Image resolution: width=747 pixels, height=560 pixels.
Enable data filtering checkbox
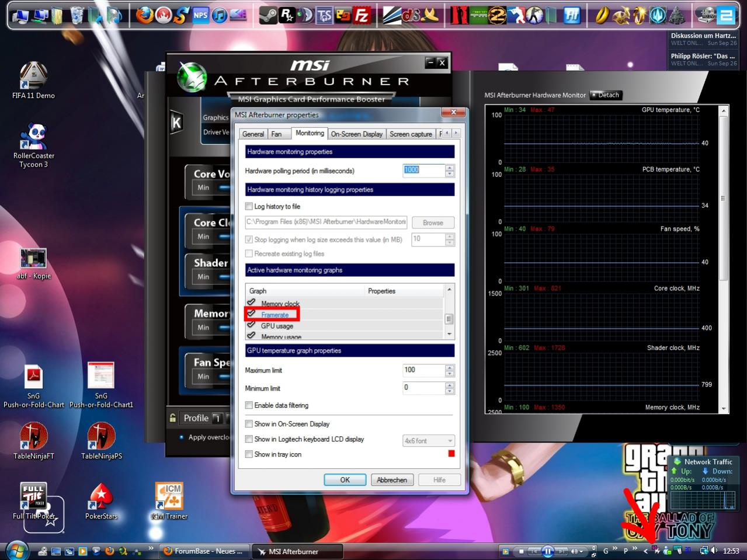249,405
